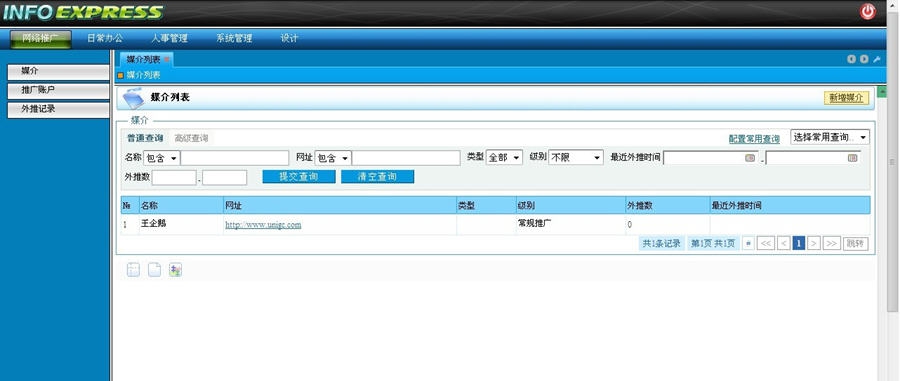
Task: Click the tab scroll left arrow icon
Action: [852, 59]
